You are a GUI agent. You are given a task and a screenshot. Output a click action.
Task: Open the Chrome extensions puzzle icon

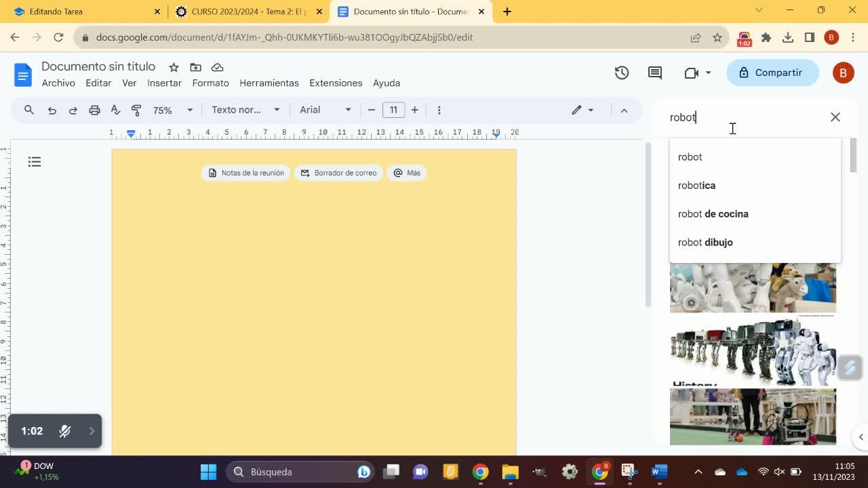click(x=766, y=37)
